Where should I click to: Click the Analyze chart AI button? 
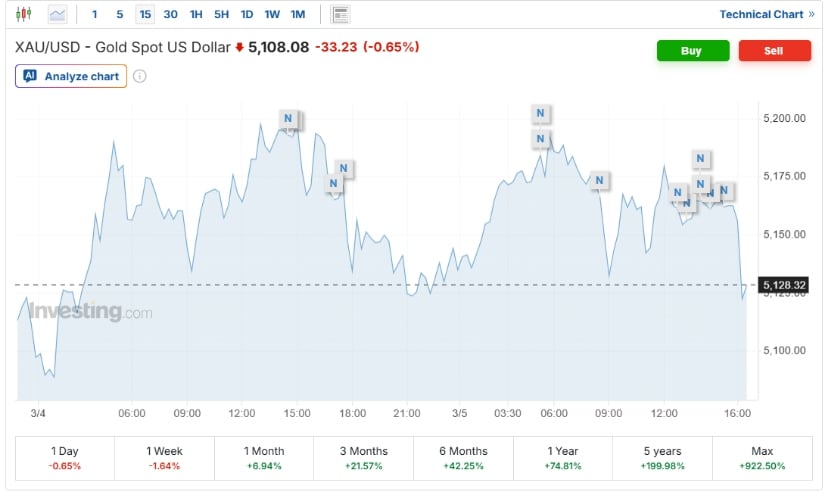click(x=71, y=76)
